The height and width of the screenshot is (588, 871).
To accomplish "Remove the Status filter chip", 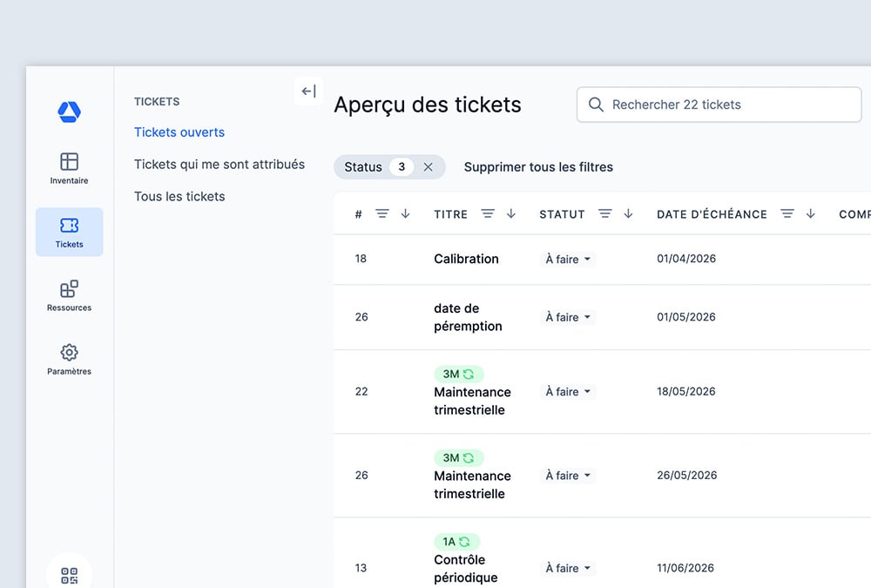I will point(428,166).
